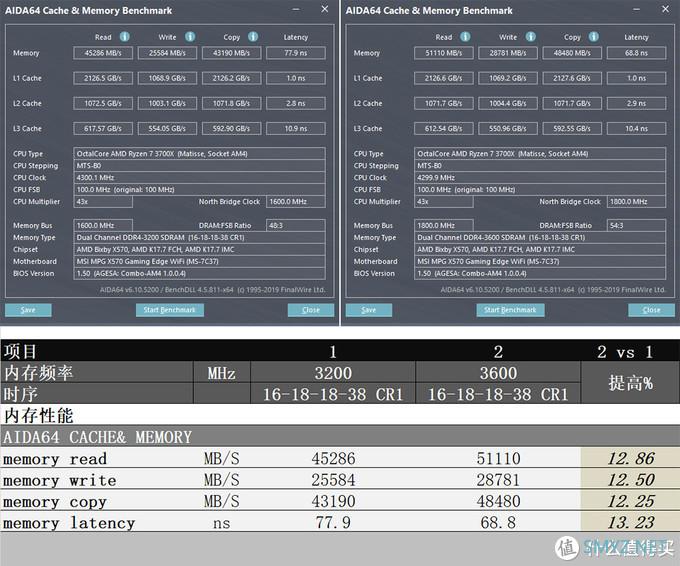Select Memory Bus 1600.0 MHz field
This screenshot has width=680, height=566.
click(x=103, y=226)
